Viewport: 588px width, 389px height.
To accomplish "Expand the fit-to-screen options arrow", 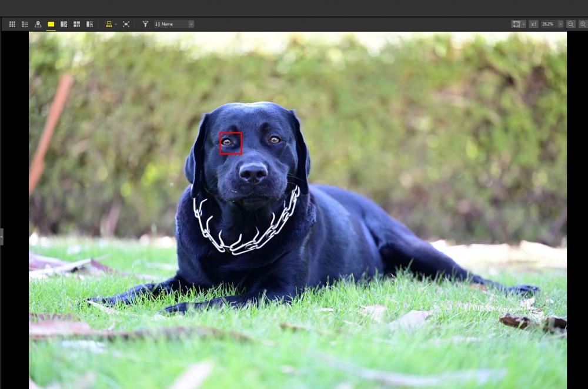I will tap(523, 24).
